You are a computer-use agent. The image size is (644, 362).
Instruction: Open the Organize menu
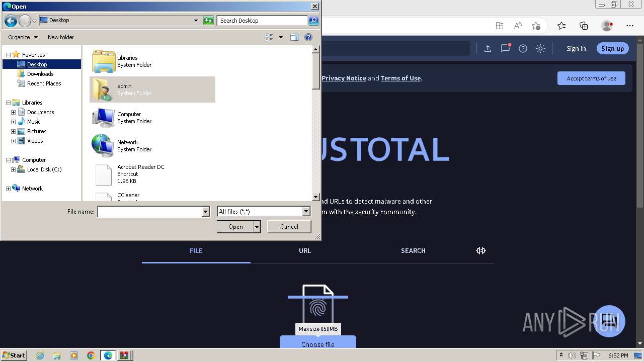[23, 37]
